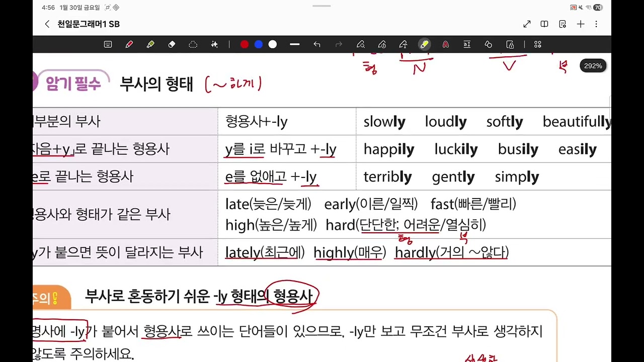644x362 pixels.
Task: Tap the word easily in the table
Action: (578, 149)
